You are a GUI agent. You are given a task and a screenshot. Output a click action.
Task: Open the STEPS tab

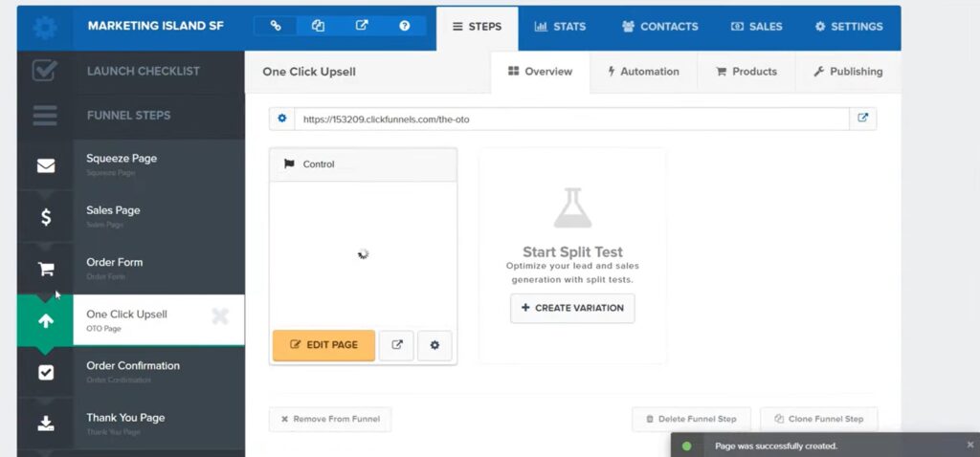pos(477,27)
